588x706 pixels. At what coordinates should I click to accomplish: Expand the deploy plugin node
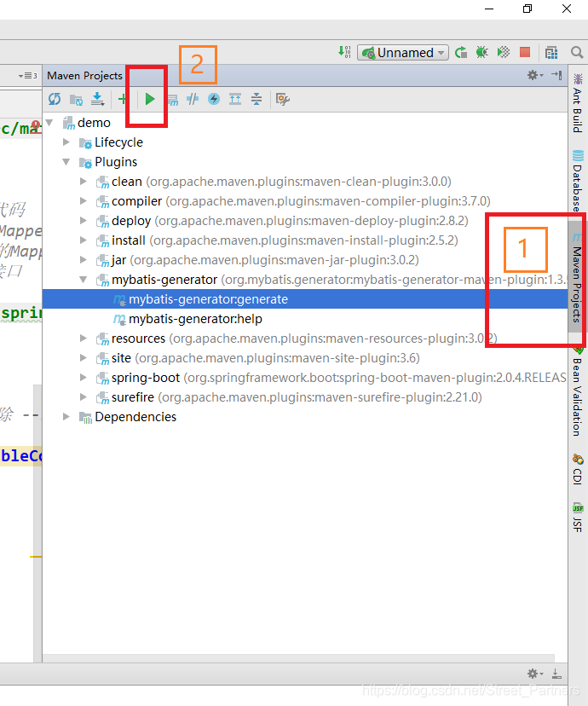[x=84, y=221]
